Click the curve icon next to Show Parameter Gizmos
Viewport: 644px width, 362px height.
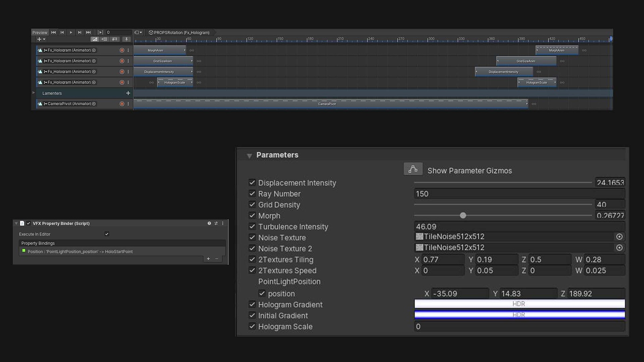(413, 168)
